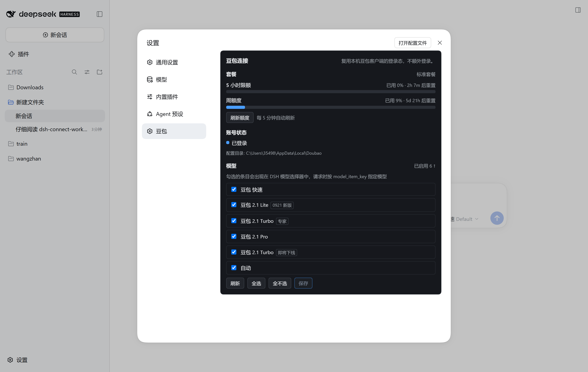Viewport: 588px width, 372px height.
Task: Click the 已登录 account status
Action: tap(236, 143)
